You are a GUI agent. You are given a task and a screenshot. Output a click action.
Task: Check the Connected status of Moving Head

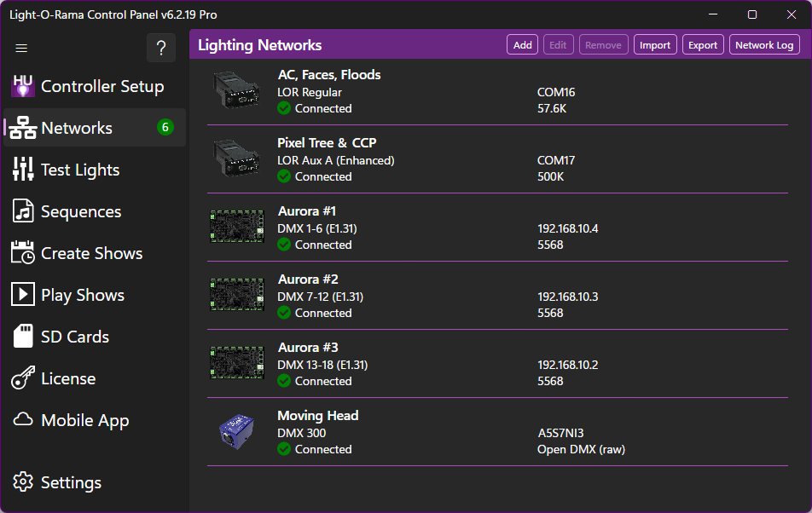311,449
